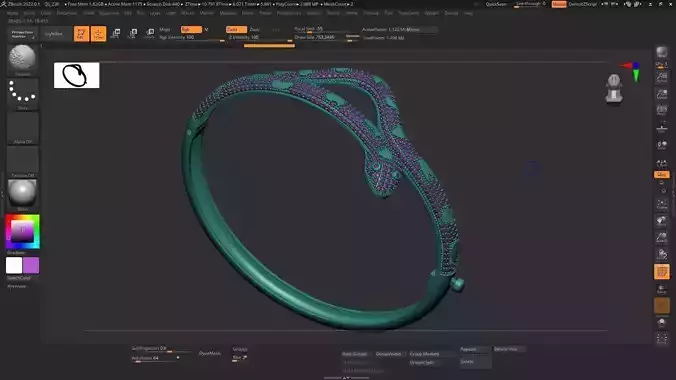Pick a hue in the color picker square
This screenshot has height=380, width=676.
pos(22,231)
